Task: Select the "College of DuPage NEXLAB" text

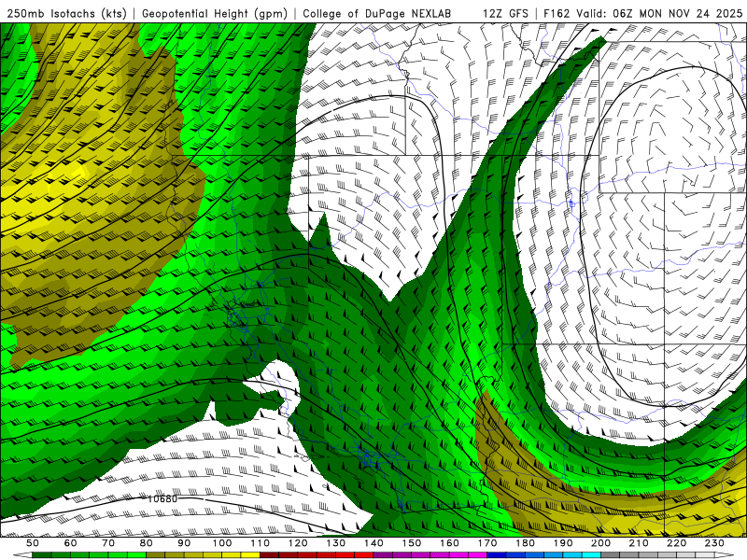Action: (x=377, y=13)
